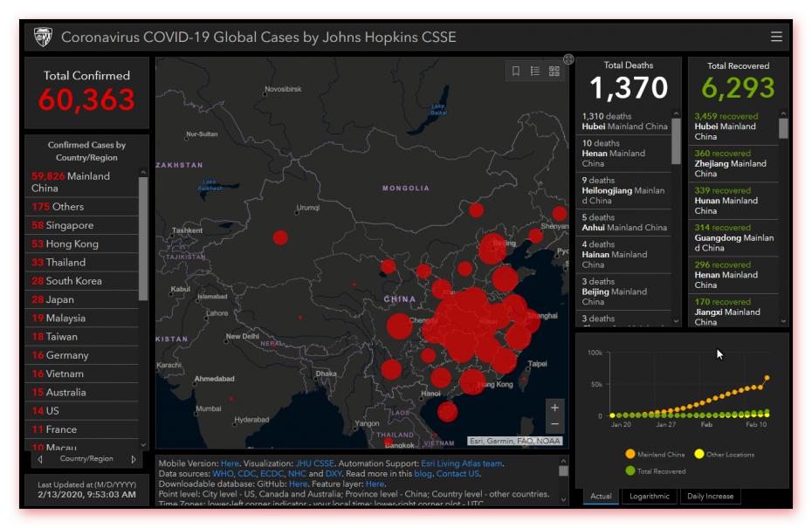Open the Esri Living Atlas team link

point(462,463)
